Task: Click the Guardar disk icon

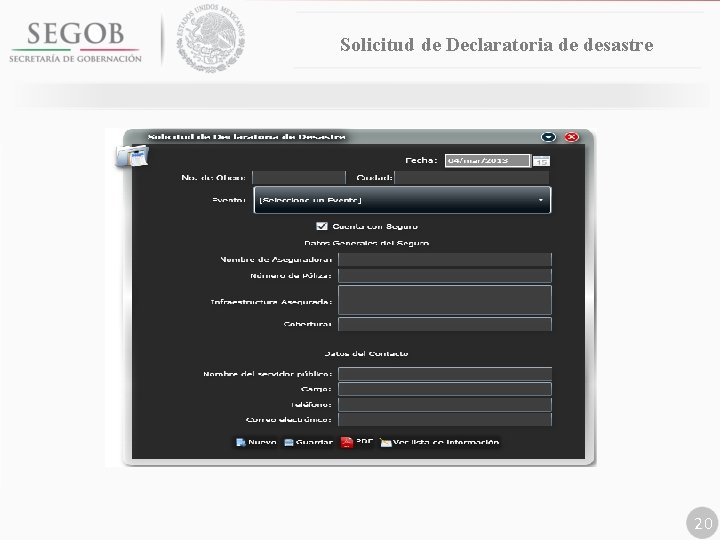Action: [289, 443]
